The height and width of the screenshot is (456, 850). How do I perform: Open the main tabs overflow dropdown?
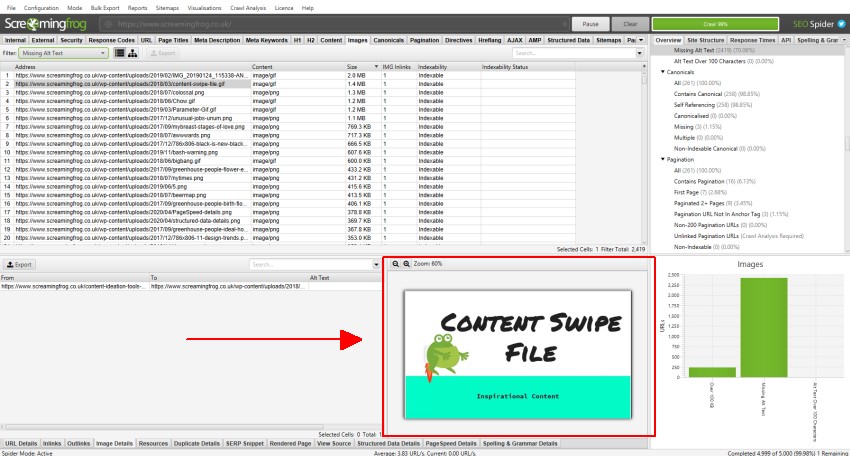click(640, 40)
